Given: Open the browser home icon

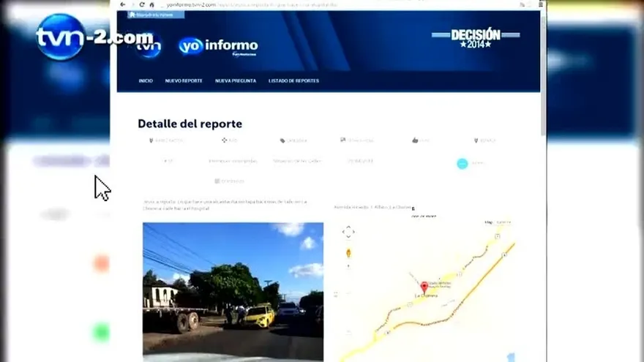Looking at the screenshot, I should 152,5.
